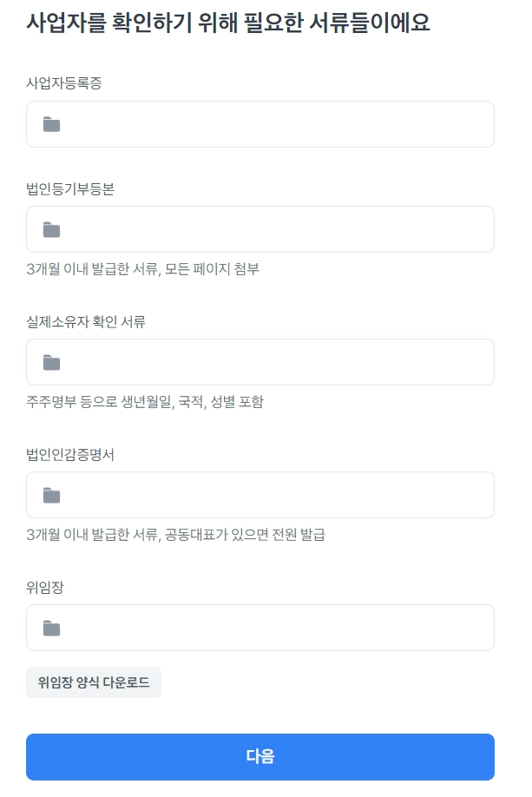Click the folder icon for 법인등기부등본
This screenshot has height=797, width=532.
pos(52,230)
